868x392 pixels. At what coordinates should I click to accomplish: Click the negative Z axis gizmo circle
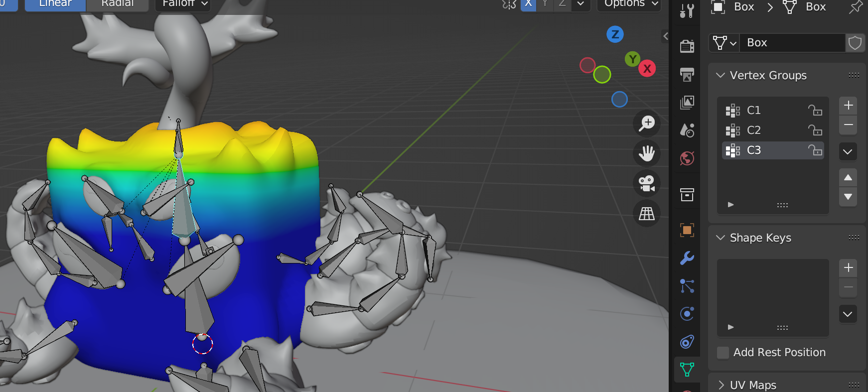pos(619,100)
